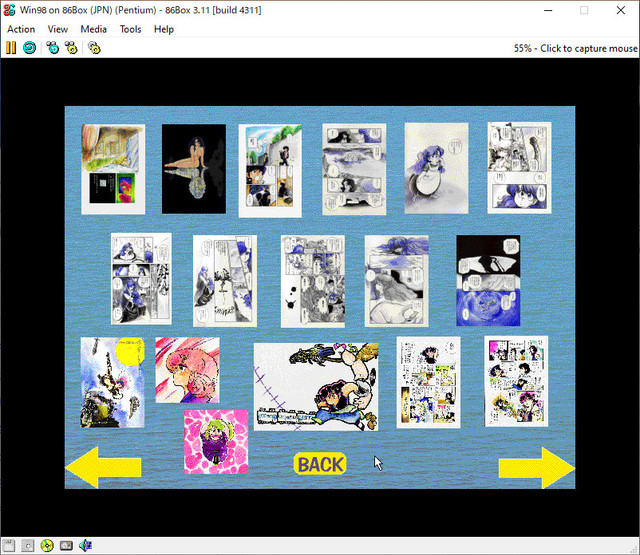
Task: Open the pink spotted chibi character thumbnail
Action: click(x=216, y=442)
